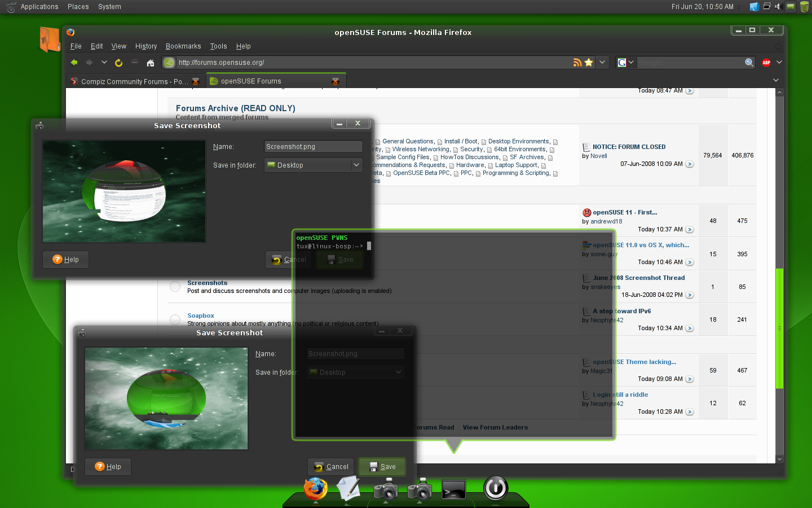The width and height of the screenshot is (812, 508).
Task: Open the text editor icon in the dock
Action: [x=348, y=488]
